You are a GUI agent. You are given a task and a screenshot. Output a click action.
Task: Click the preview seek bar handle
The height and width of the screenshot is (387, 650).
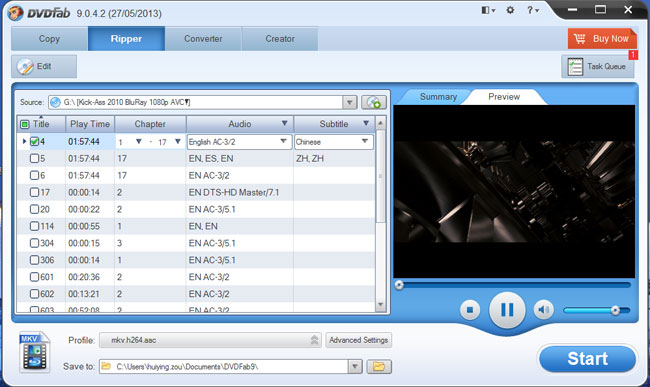click(399, 285)
